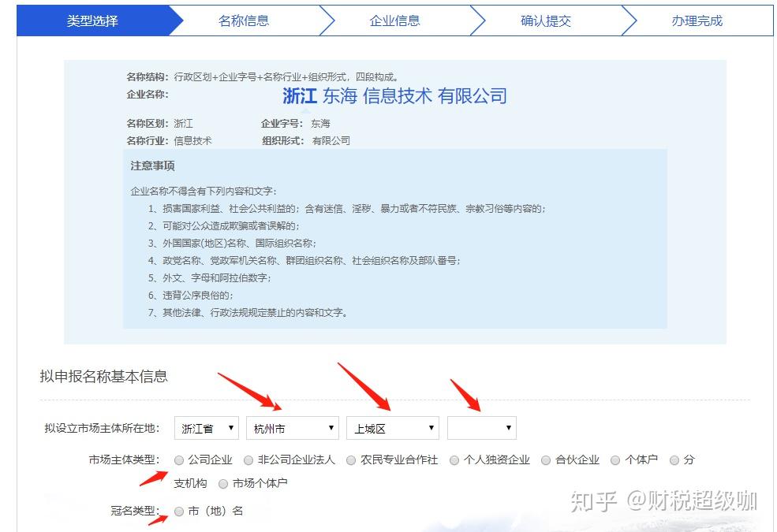This screenshot has height=532, width=777.
Task: Click the 注意事项 heading
Action: [x=152, y=166]
